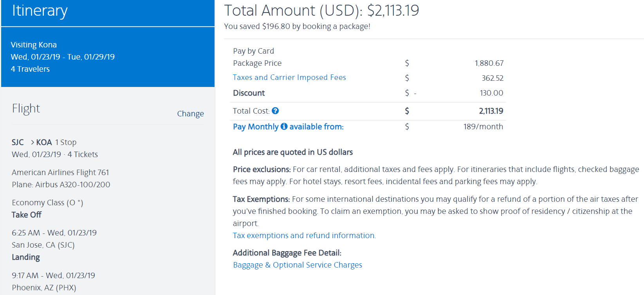Viewport: 644px width, 295px height.
Task: Open Baggage & Optional Service Charges link
Action: tap(298, 265)
